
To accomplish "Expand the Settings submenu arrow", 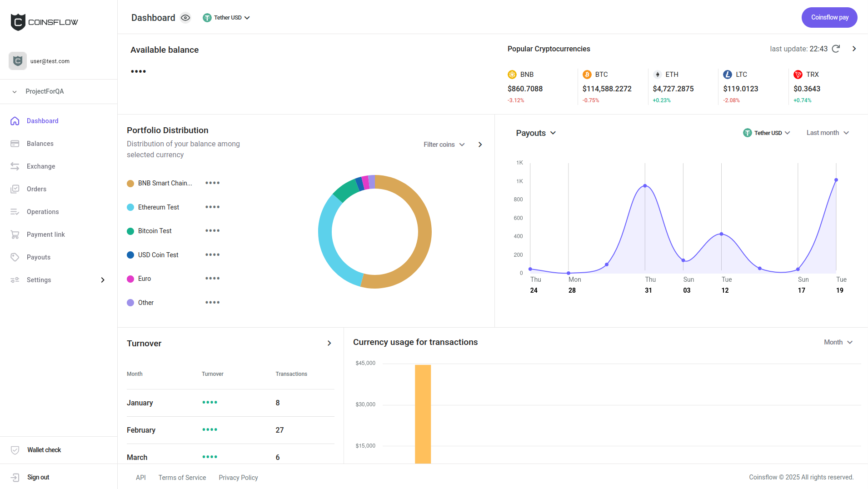I will (103, 280).
